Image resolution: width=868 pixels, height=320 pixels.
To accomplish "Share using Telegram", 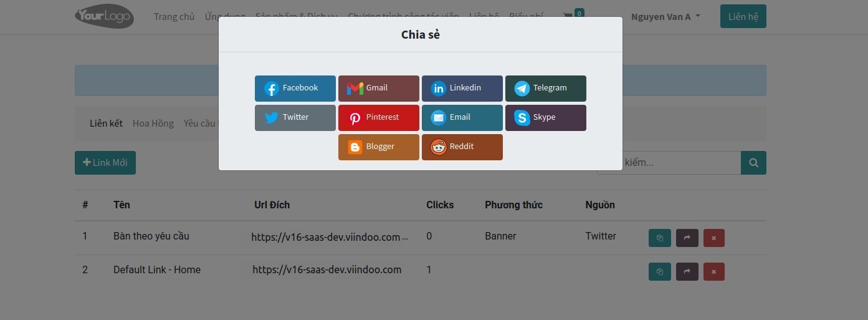I will tap(545, 89).
